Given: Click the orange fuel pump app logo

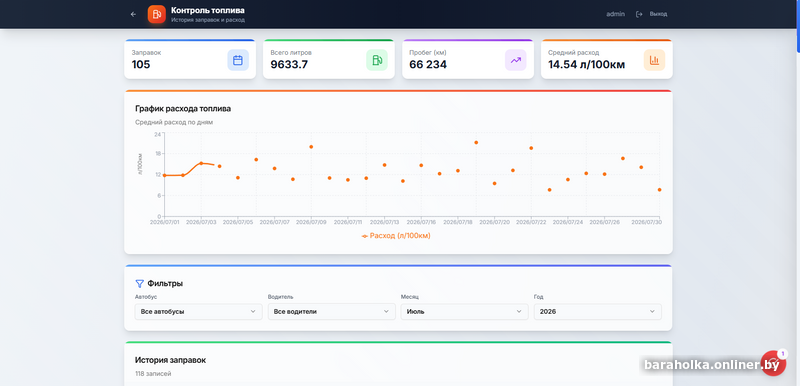Looking at the screenshot, I should [x=157, y=14].
